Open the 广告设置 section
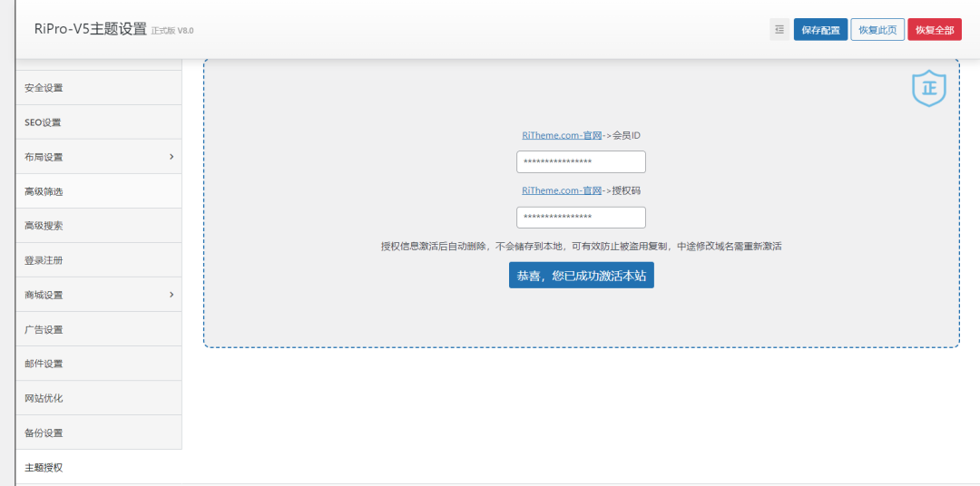Screen dimensions: 980x486 [x=44, y=329]
